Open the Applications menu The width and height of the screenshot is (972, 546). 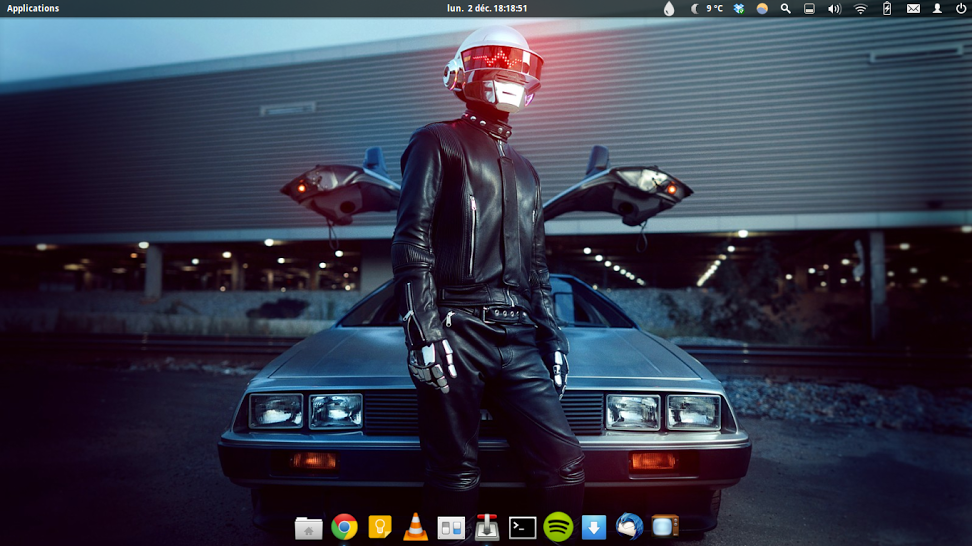tap(33, 8)
